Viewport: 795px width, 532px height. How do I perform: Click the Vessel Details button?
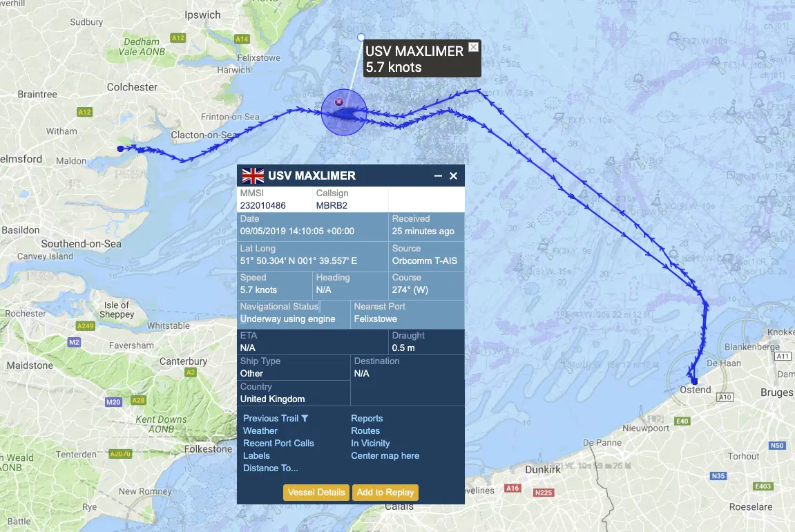(x=316, y=493)
